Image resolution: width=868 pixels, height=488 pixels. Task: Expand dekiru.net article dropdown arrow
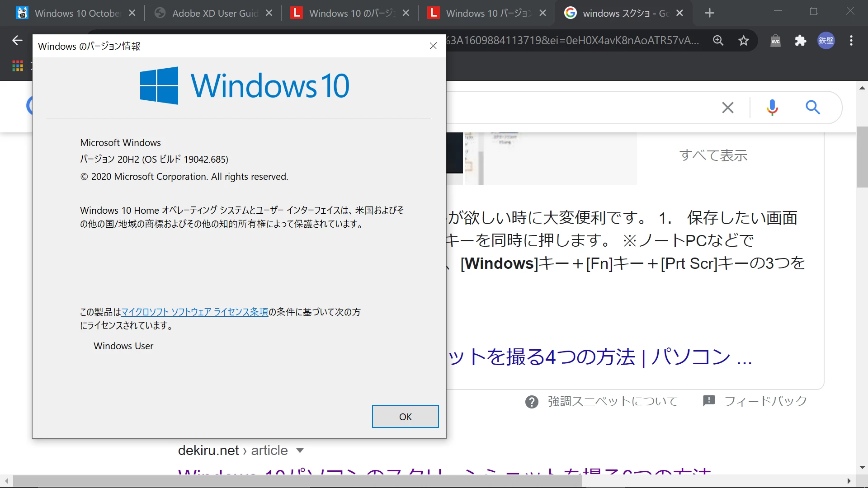click(x=300, y=450)
